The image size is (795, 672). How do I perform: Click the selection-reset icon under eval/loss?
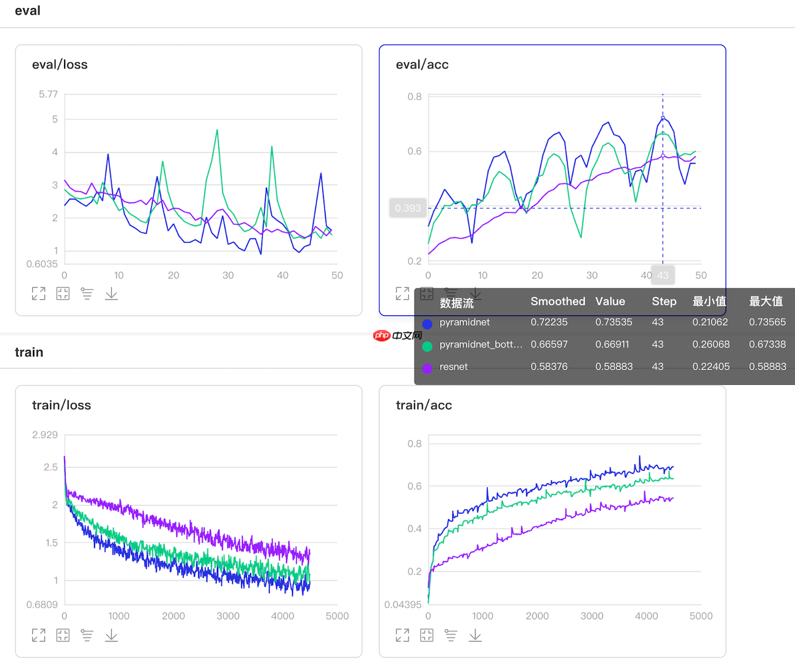click(x=63, y=294)
